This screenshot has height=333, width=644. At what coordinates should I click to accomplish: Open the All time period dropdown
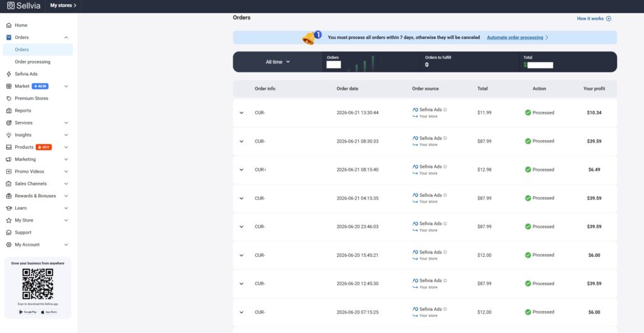[x=277, y=62]
